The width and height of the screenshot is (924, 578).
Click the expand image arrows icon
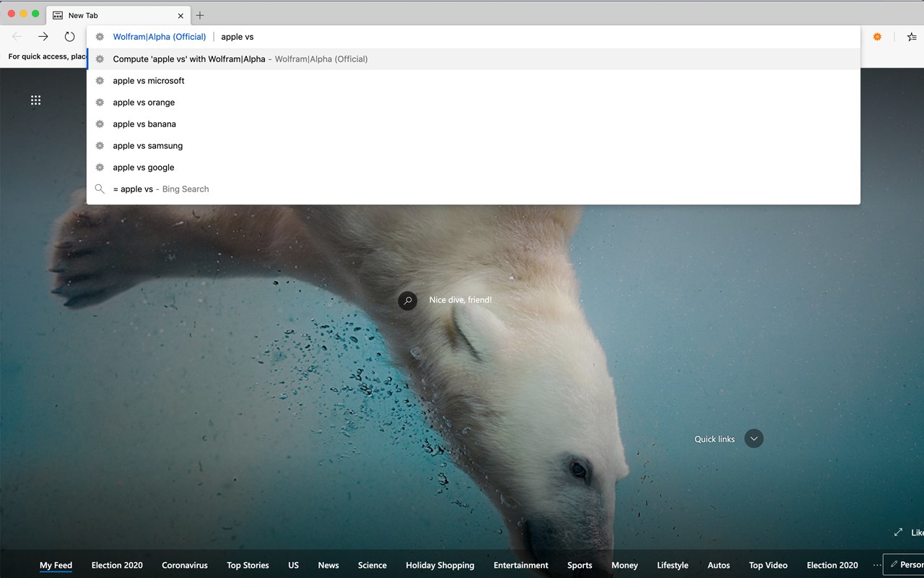click(x=898, y=532)
